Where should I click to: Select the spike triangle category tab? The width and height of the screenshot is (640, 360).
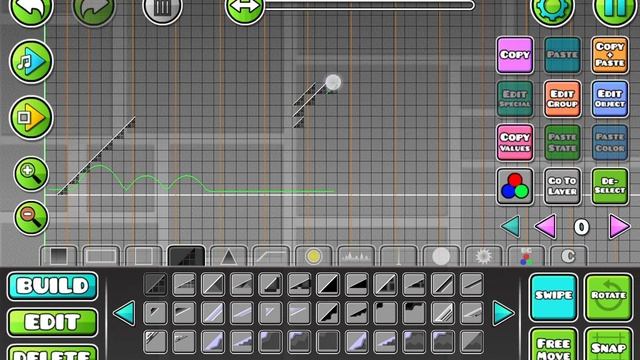(x=229, y=256)
